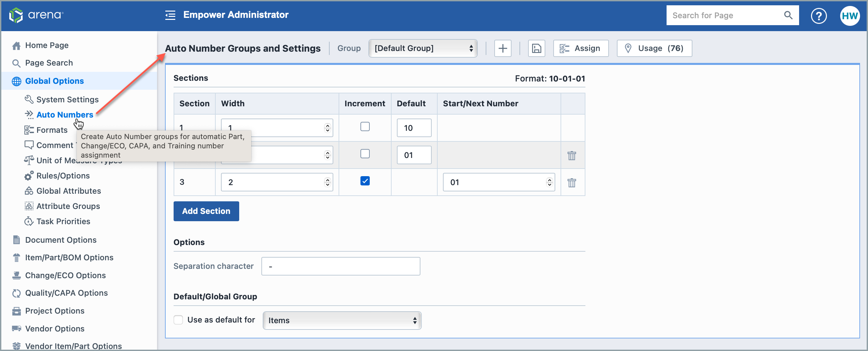The image size is (868, 351).
Task: Collapse the sidebar with the hamburger icon
Action: [x=170, y=15]
